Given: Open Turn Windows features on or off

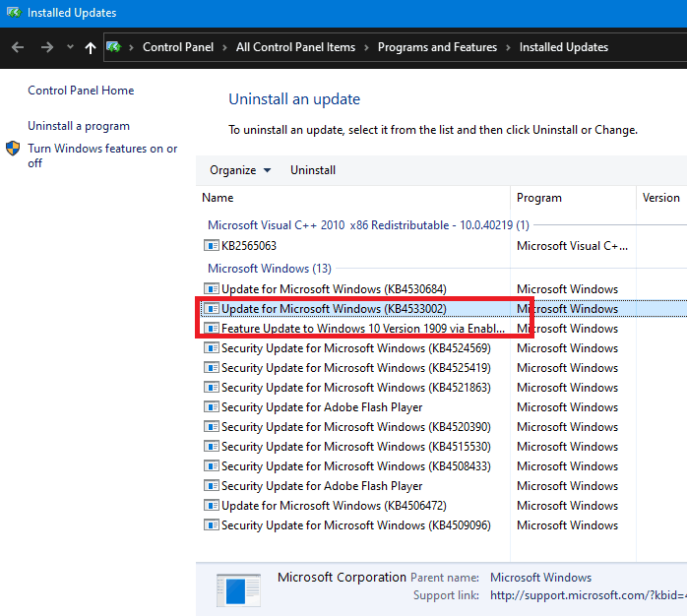Looking at the screenshot, I should coord(102,155).
